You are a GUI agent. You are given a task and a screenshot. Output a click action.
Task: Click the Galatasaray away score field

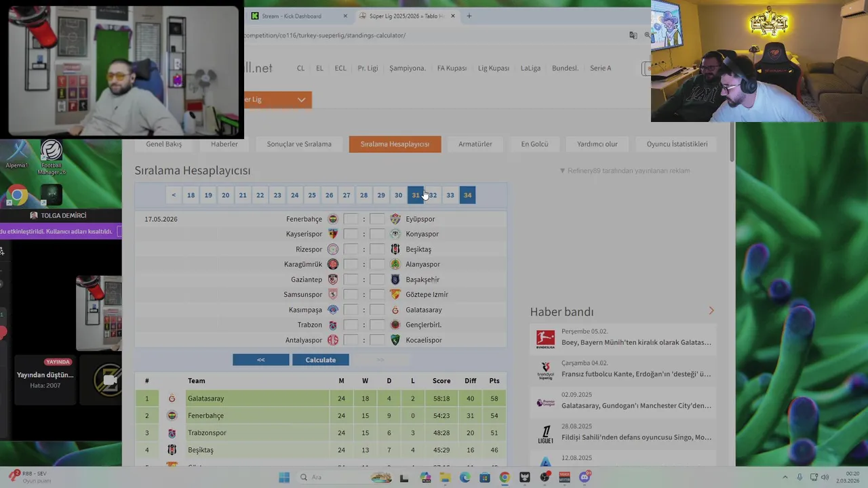(x=377, y=310)
